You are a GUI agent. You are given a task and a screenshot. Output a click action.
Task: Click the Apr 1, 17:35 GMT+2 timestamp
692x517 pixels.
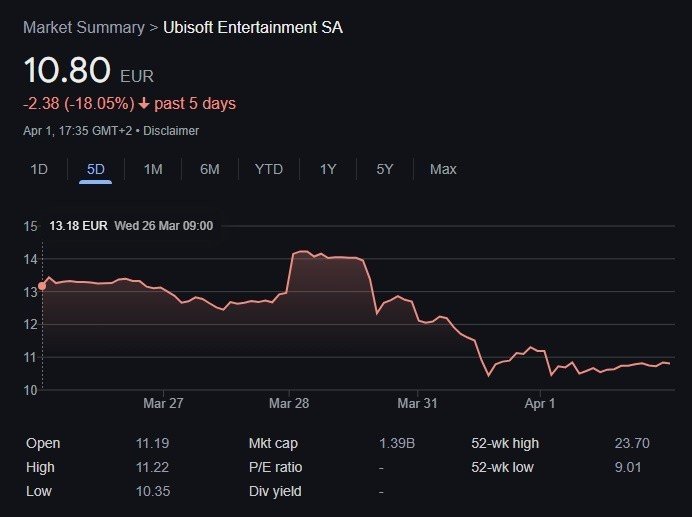[77, 131]
